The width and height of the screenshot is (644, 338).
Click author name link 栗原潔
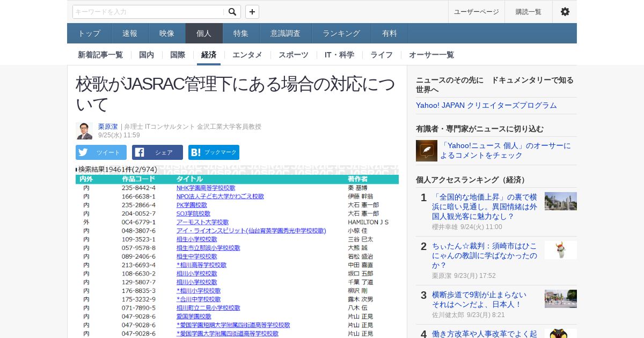point(108,127)
